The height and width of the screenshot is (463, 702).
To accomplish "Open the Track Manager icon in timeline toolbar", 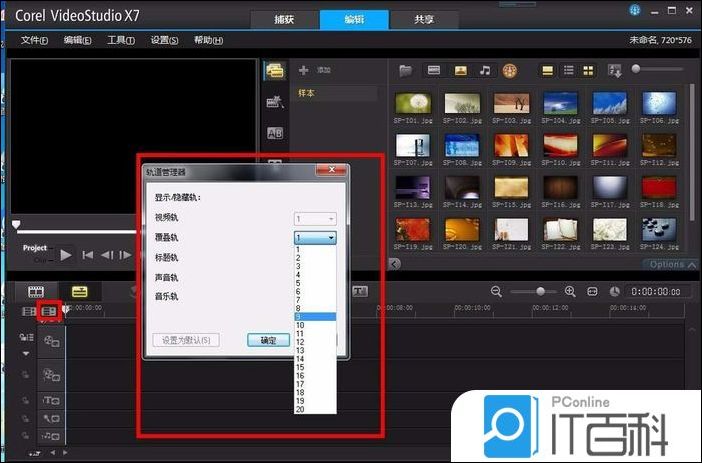I will pos(47,312).
